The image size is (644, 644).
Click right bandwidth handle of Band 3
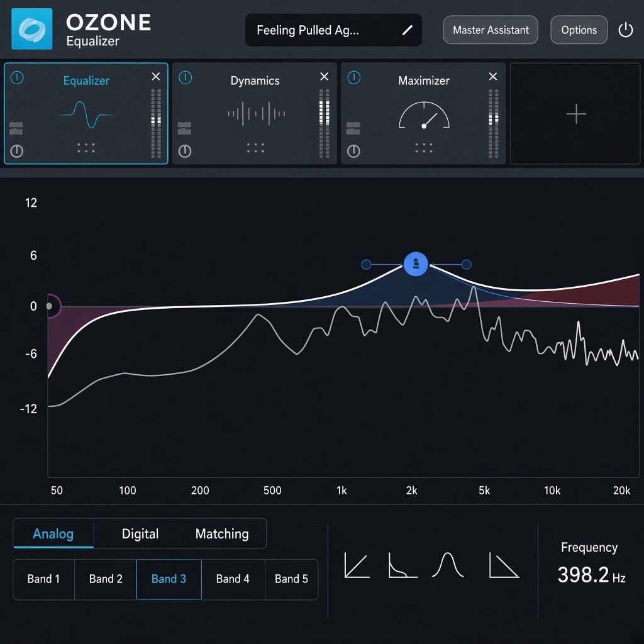(x=466, y=265)
